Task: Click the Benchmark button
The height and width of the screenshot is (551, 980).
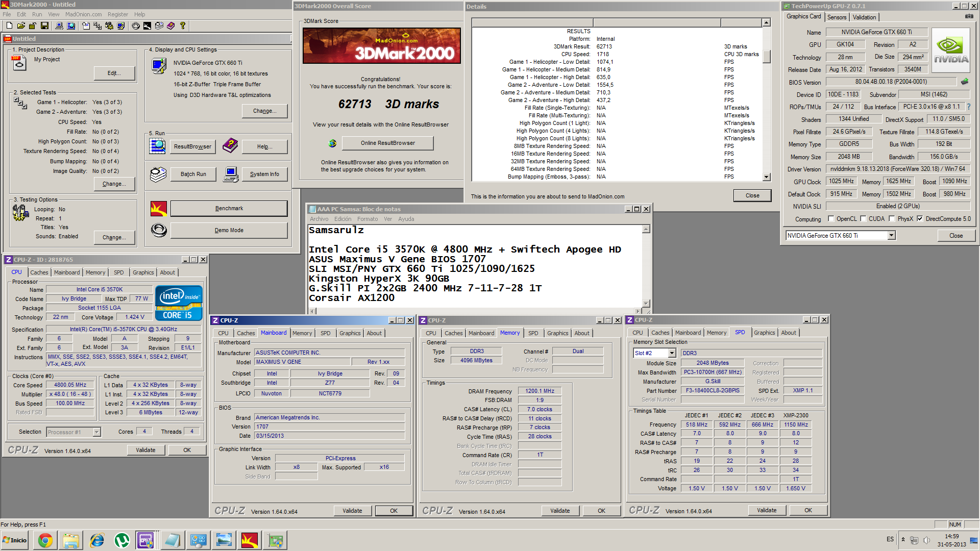Action: point(229,209)
